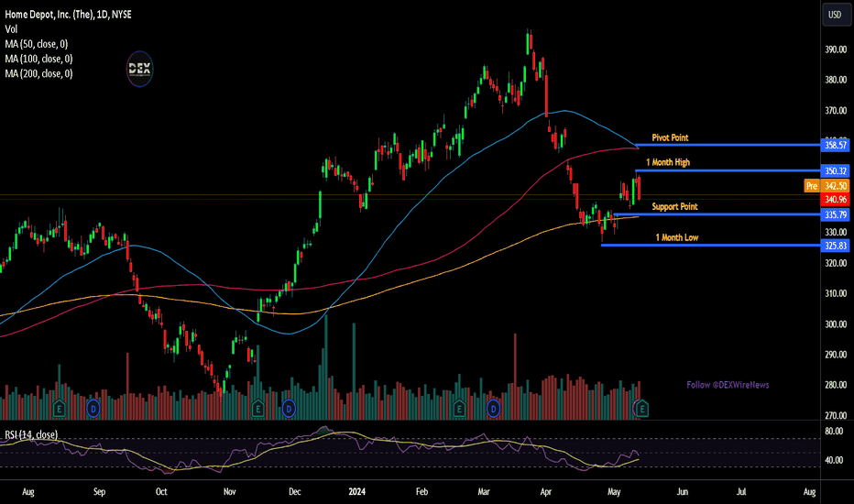Click the Nov label on time axis
Viewport: 854px width, 504px height.
pos(229,491)
